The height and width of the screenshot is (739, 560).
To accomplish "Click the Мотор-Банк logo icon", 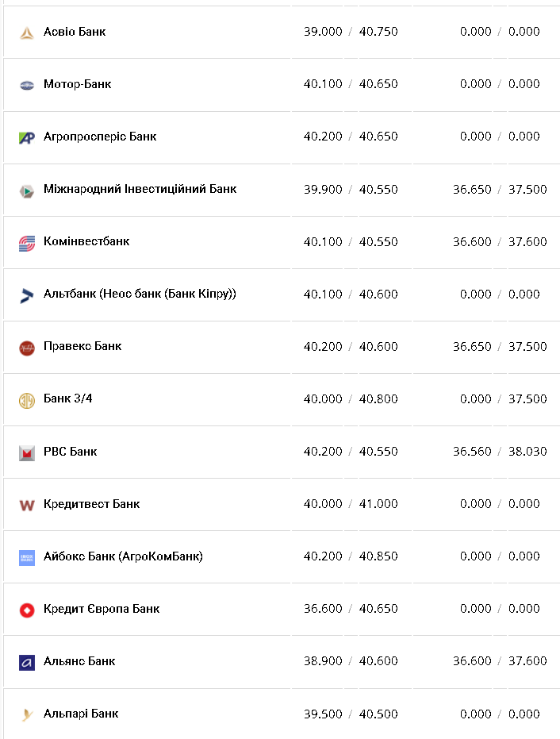I will pos(27,85).
